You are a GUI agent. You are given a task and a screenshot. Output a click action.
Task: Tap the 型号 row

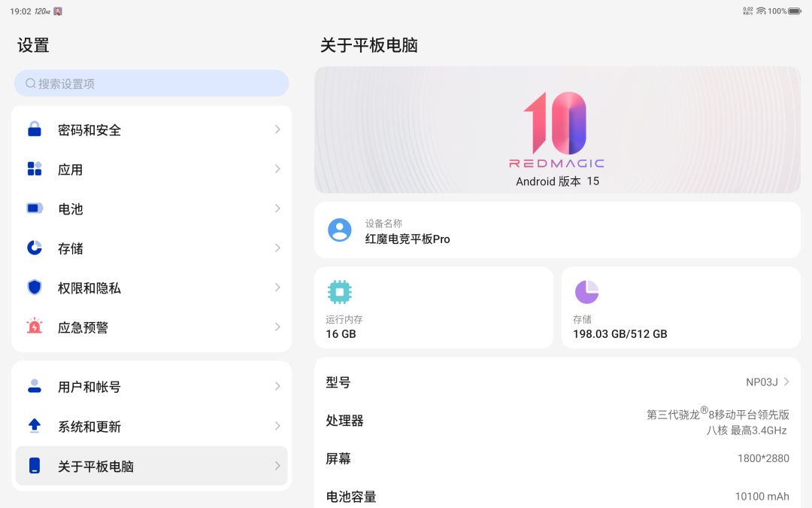point(557,382)
